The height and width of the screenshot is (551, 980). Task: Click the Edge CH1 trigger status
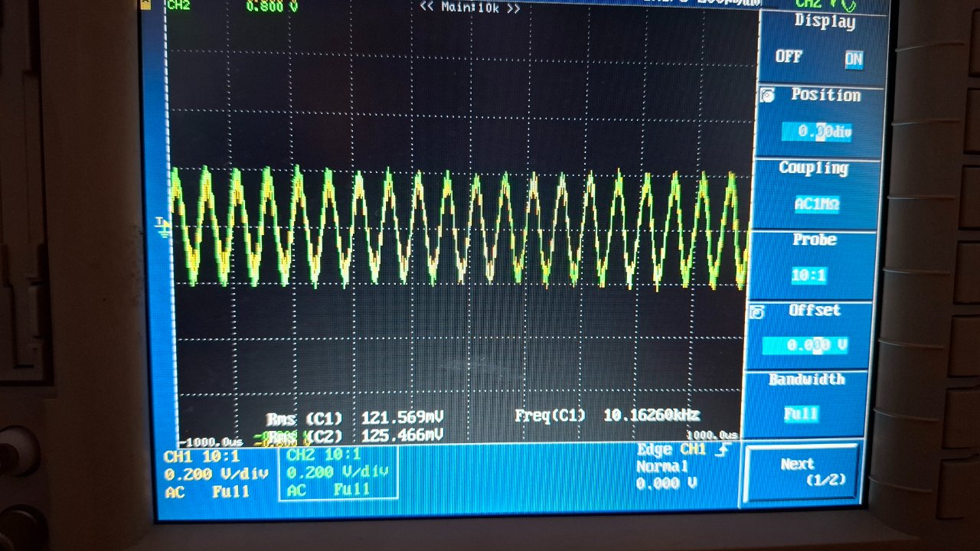click(x=671, y=450)
